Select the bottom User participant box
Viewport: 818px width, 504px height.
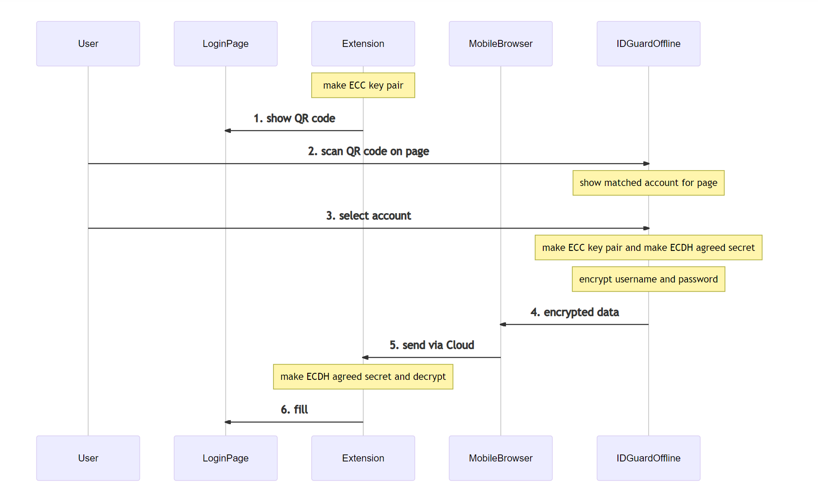point(88,458)
